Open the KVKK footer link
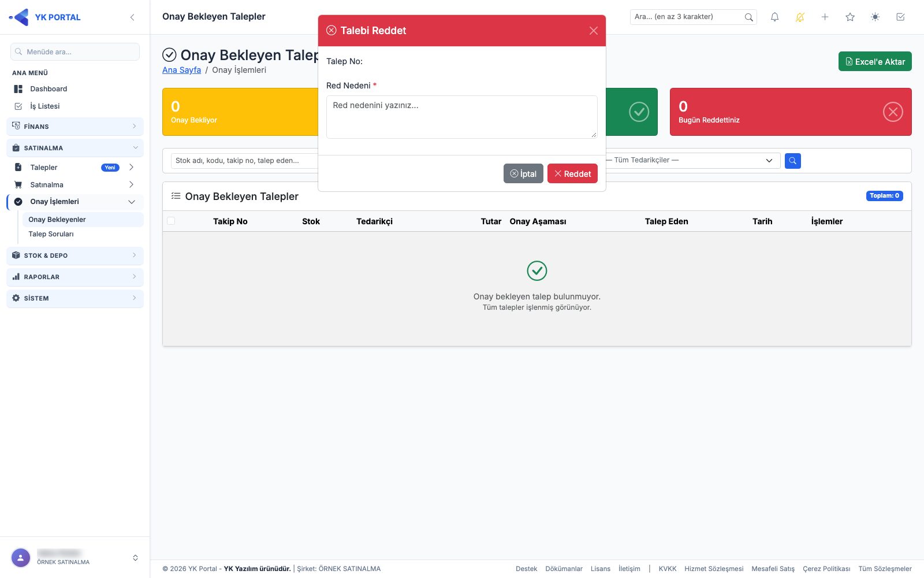This screenshot has height=578, width=924. click(x=668, y=569)
